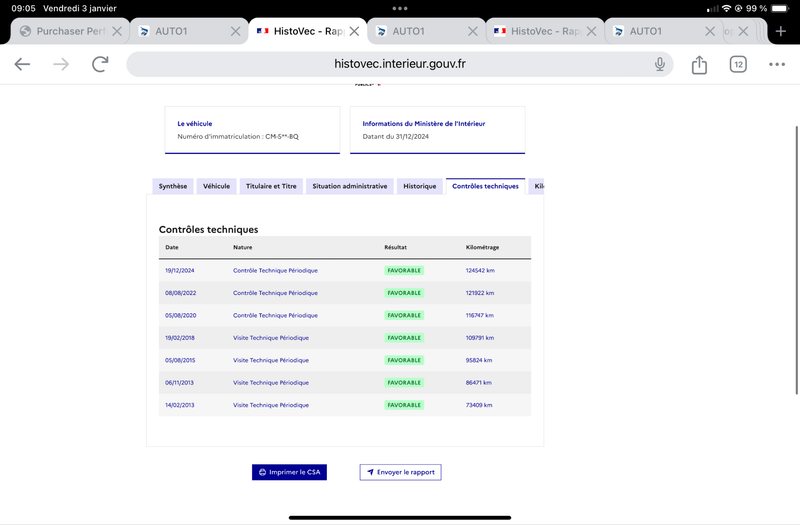800x525 pixels.
Task: Click the date 19/12/2024
Action: click(x=180, y=270)
